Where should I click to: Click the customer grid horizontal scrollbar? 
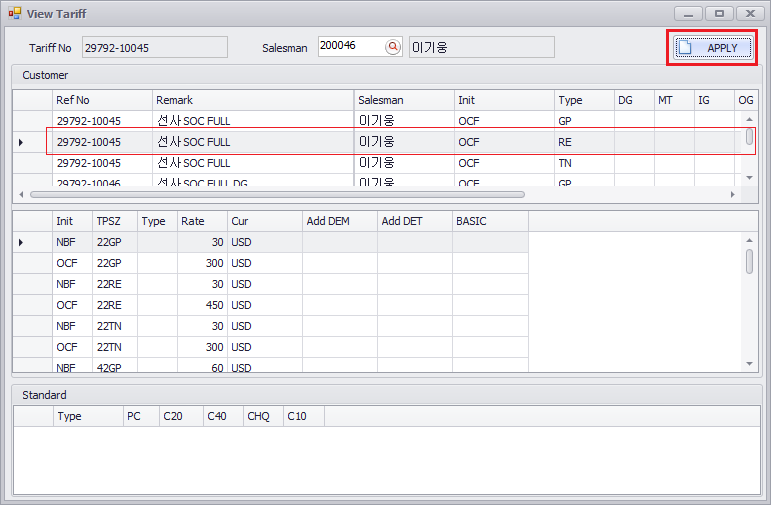click(277, 194)
